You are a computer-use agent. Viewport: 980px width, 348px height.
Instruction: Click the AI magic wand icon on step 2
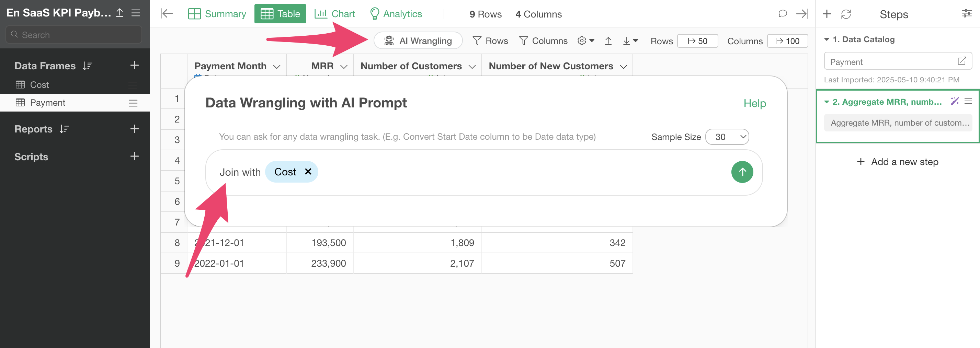[x=955, y=101]
